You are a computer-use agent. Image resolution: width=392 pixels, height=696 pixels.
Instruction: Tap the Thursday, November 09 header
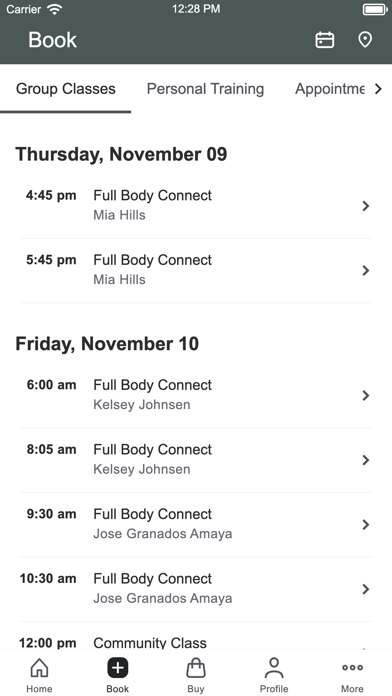coord(121,154)
